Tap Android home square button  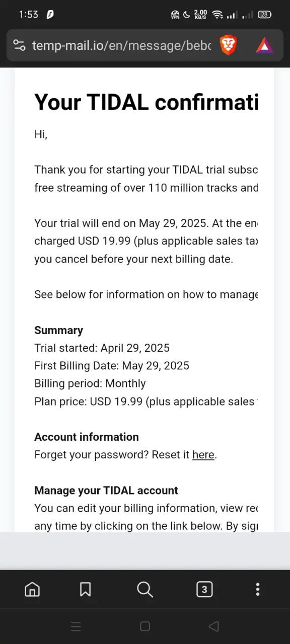tap(145, 626)
